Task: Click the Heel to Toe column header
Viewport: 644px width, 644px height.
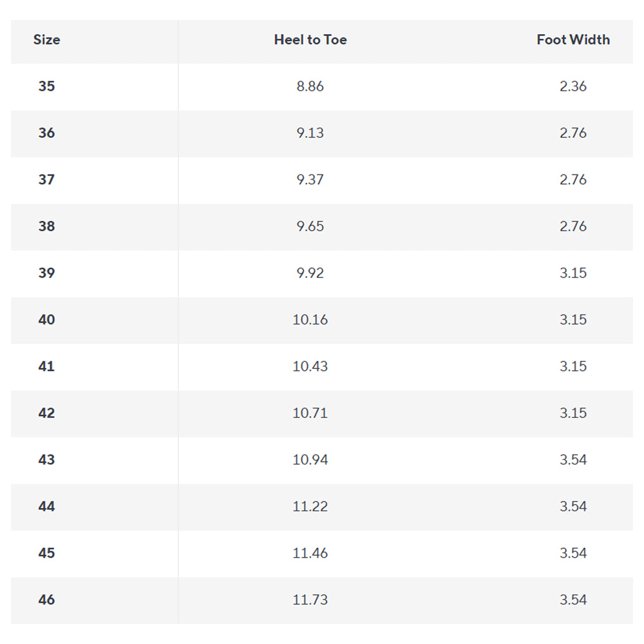Action: pos(310,40)
